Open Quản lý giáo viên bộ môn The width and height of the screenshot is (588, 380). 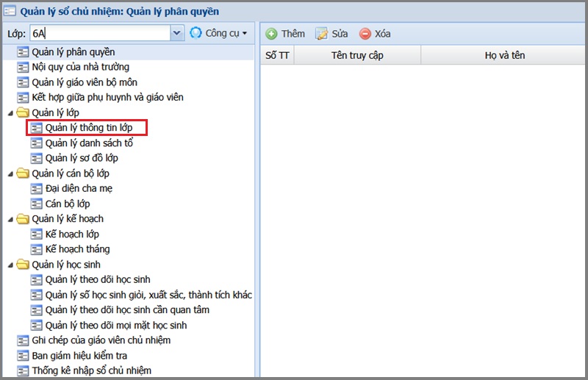(85, 82)
